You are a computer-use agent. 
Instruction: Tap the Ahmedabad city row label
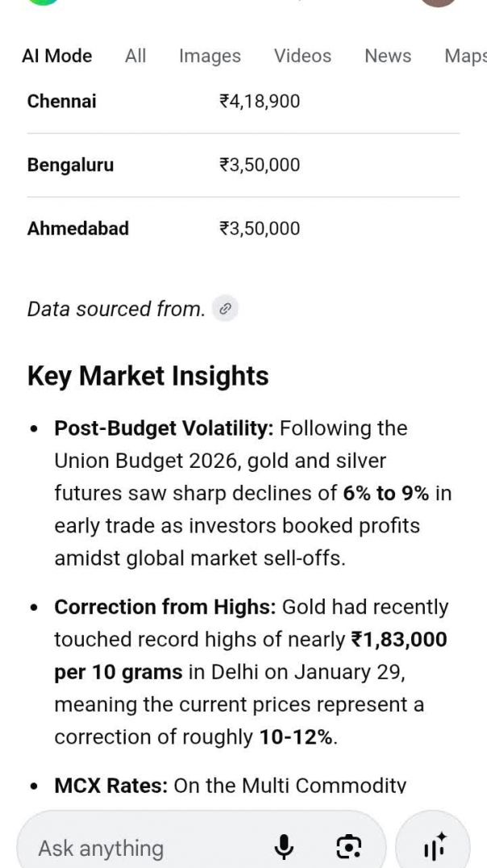[78, 228]
